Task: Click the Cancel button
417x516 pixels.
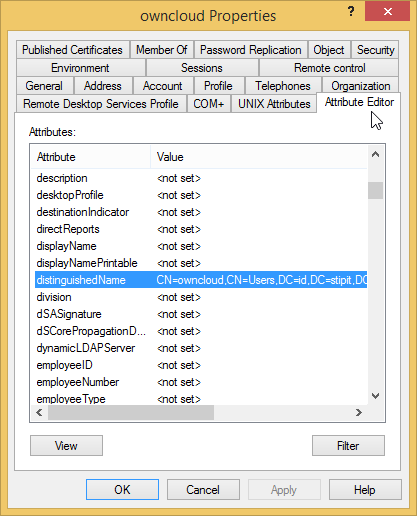Action: pyautogui.click(x=203, y=490)
